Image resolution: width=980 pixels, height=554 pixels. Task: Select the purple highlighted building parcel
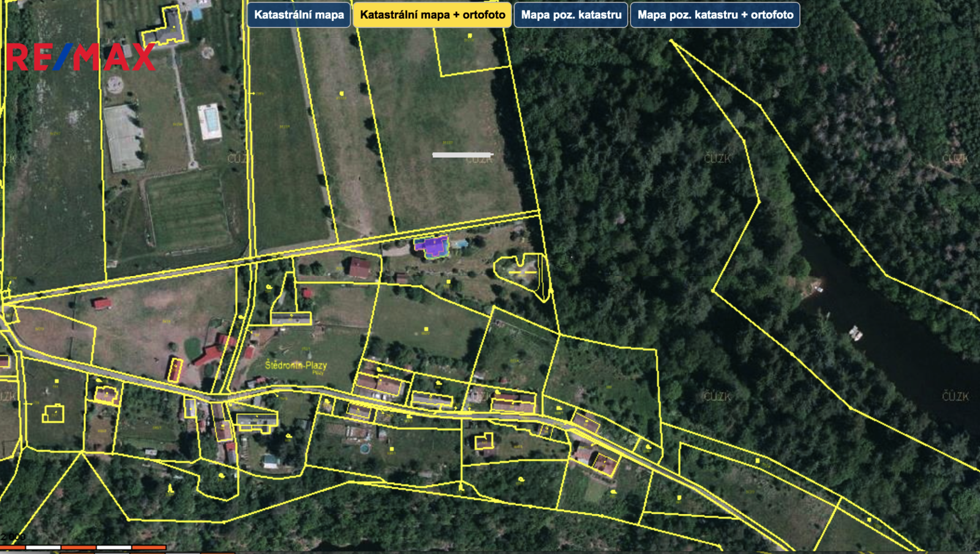(x=433, y=247)
